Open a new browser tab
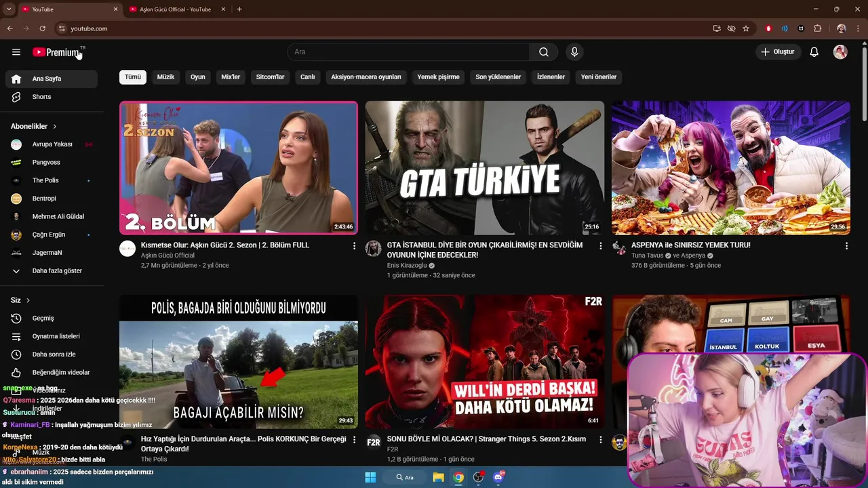868x488 pixels. tap(239, 9)
